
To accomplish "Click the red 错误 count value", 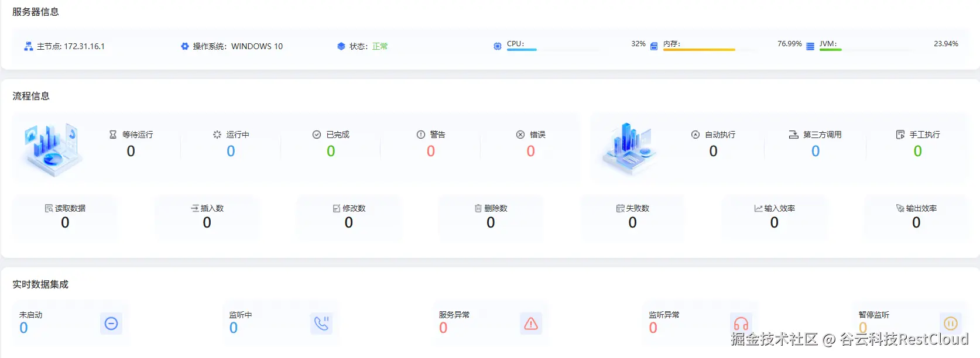I will pos(531,152).
